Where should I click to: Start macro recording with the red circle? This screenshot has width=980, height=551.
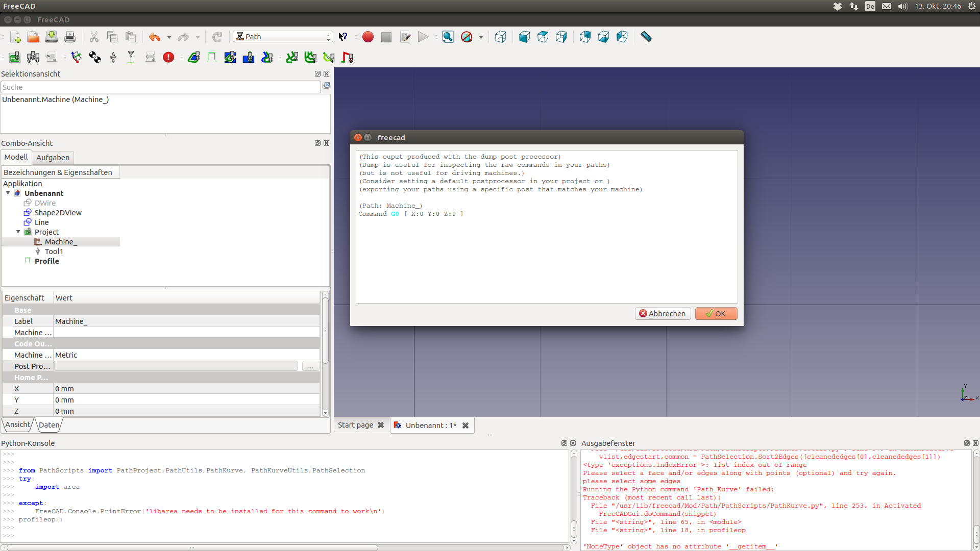click(x=367, y=37)
